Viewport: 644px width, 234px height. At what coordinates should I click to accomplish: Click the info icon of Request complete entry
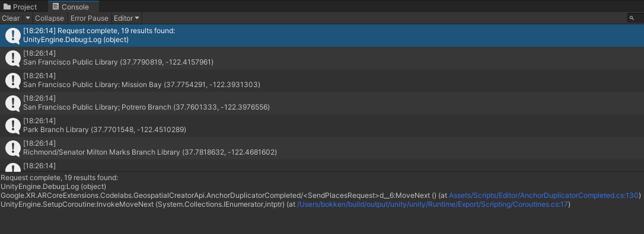(x=12, y=36)
